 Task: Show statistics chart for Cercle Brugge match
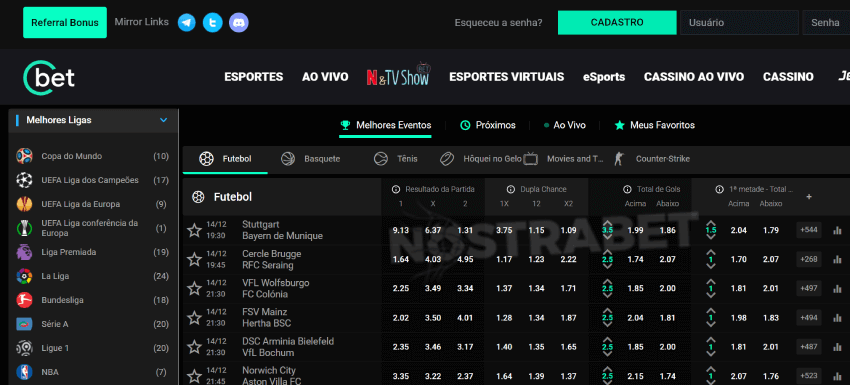point(838,260)
